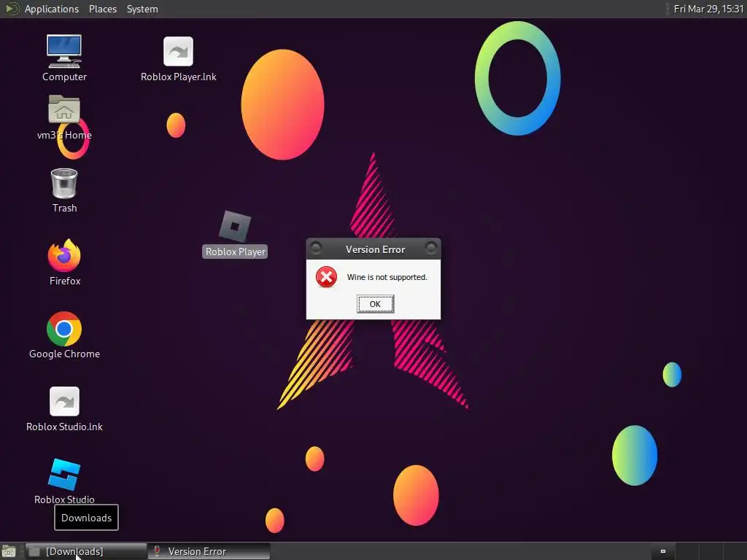The image size is (747, 560).
Task: Switch to the [Downloads] taskbar window
Action: (86, 551)
